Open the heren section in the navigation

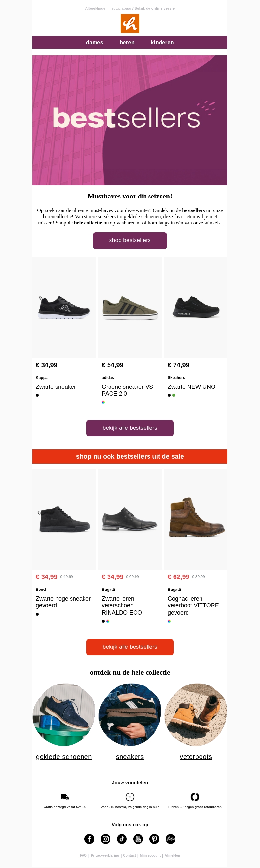127,42
